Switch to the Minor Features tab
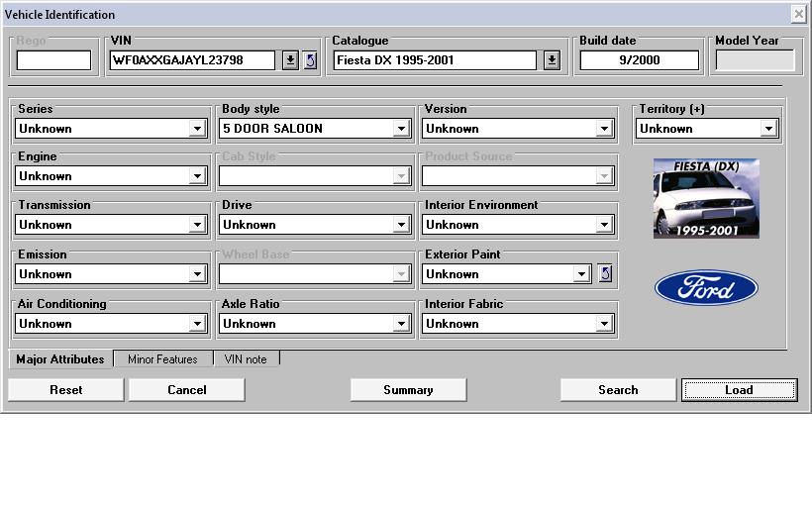The width and height of the screenshot is (812, 507). [162, 359]
